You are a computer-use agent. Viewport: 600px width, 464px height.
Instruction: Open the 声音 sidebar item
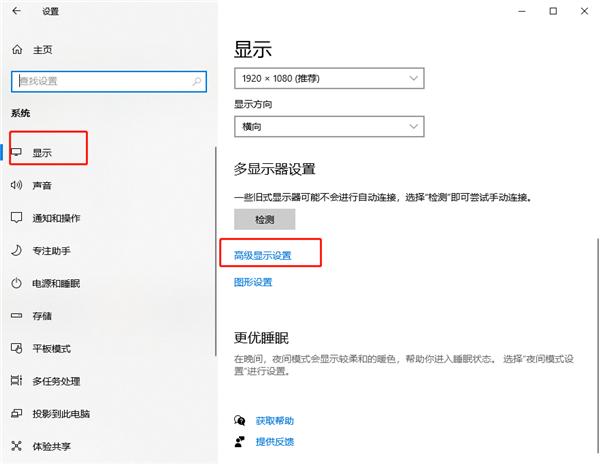click(109, 186)
